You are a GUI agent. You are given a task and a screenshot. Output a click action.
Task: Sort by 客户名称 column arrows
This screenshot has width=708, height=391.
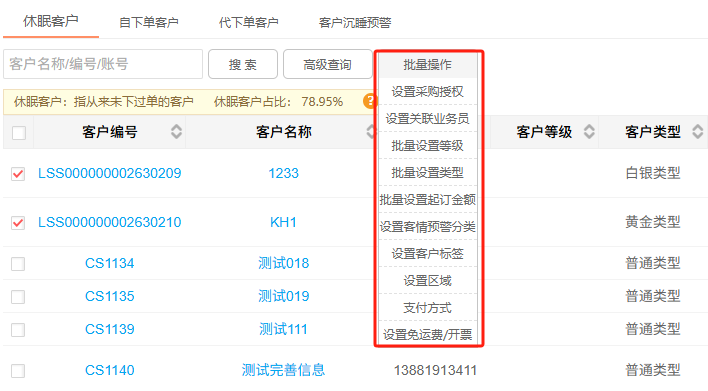point(371,132)
